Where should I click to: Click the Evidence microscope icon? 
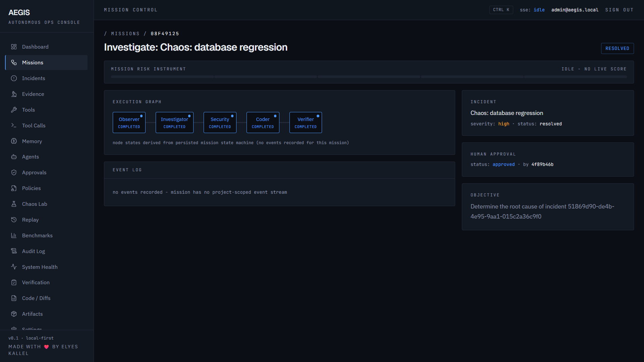(14, 94)
